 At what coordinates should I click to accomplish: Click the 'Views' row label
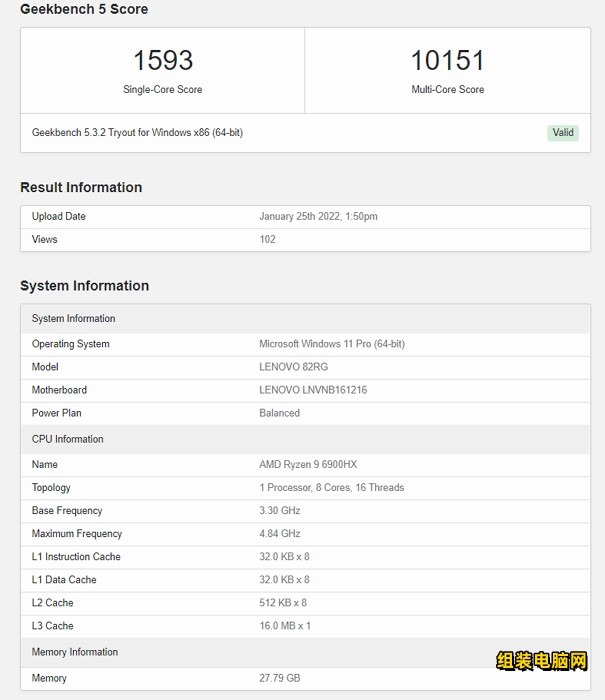(44, 239)
